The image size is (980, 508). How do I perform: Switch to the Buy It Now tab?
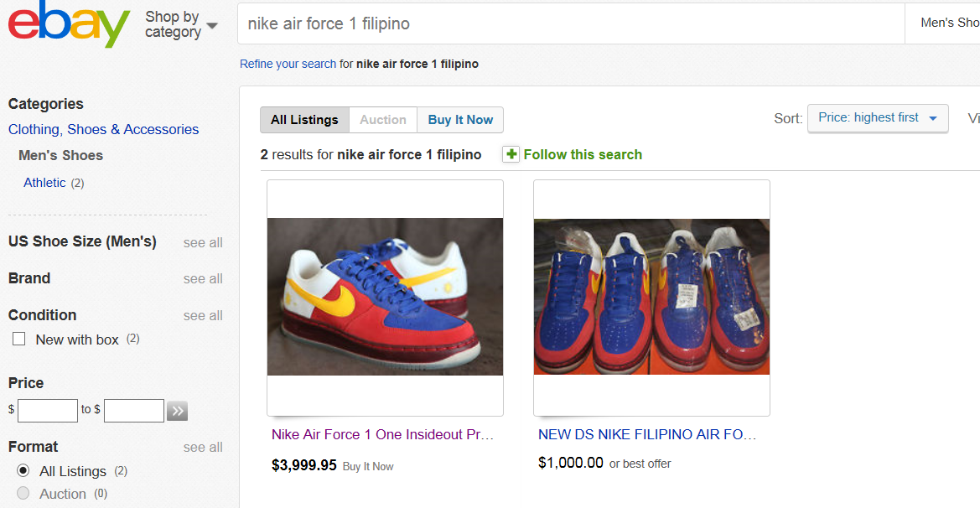[x=460, y=120]
